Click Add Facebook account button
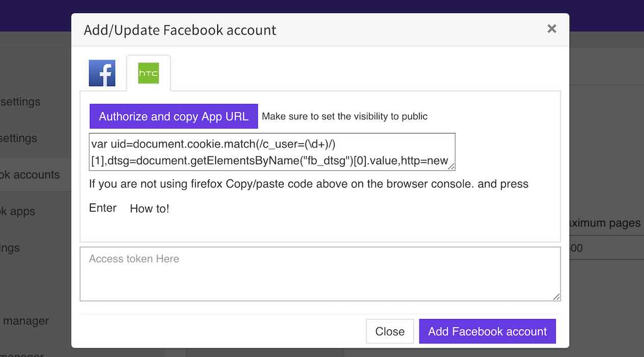The height and width of the screenshot is (357, 644). point(487,331)
